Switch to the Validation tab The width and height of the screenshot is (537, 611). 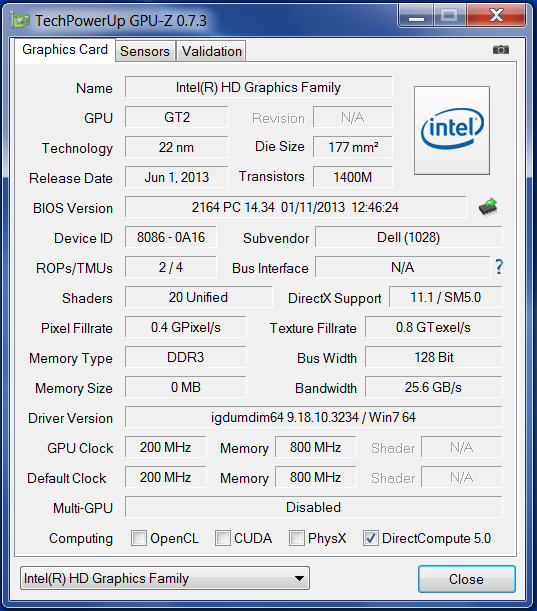click(212, 51)
